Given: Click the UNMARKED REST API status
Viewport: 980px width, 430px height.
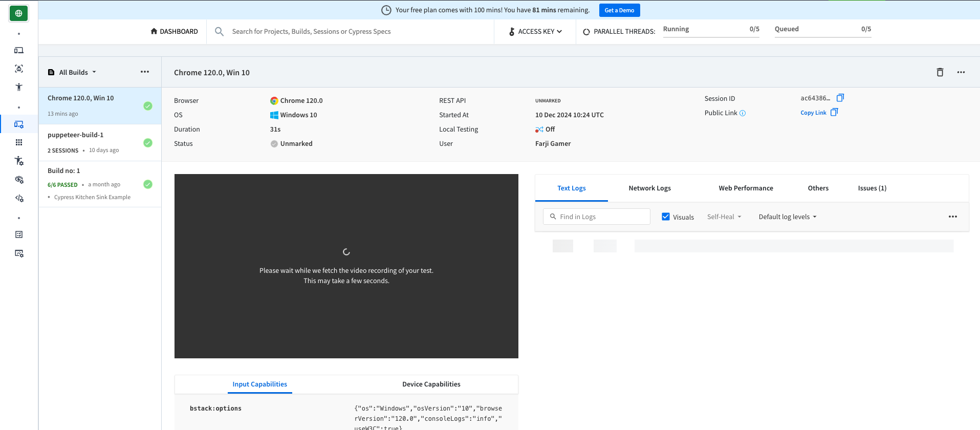Looking at the screenshot, I should click(548, 101).
